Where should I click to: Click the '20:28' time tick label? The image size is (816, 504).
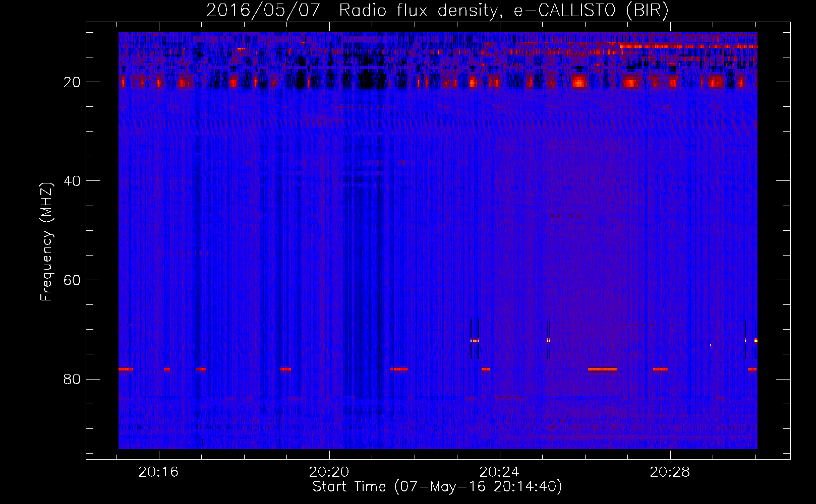tap(670, 472)
